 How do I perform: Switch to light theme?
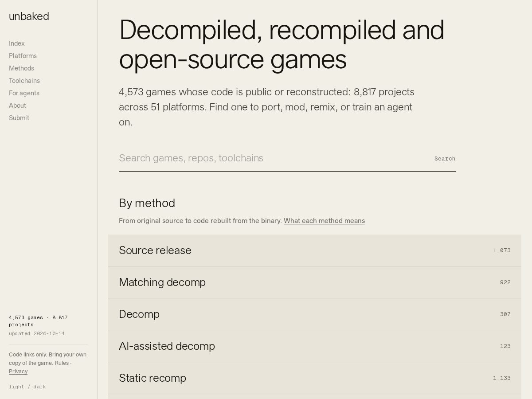pyautogui.click(x=16, y=387)
